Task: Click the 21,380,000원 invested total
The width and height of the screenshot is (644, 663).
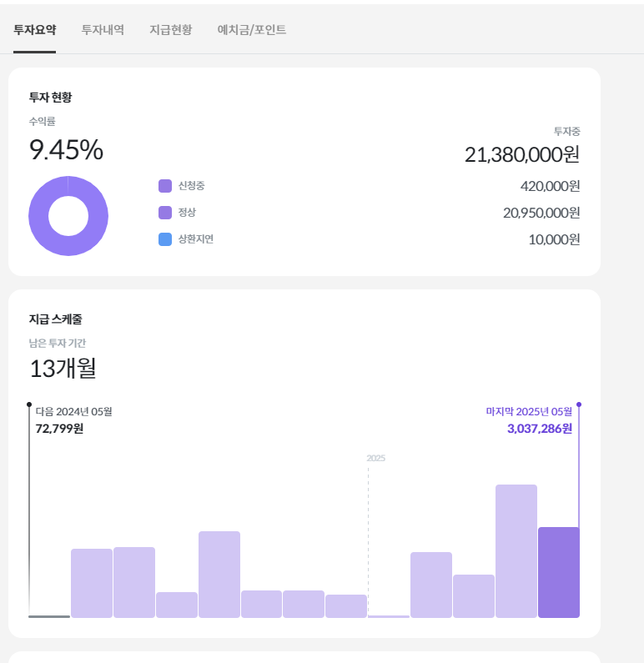Action: pos(522,155)
